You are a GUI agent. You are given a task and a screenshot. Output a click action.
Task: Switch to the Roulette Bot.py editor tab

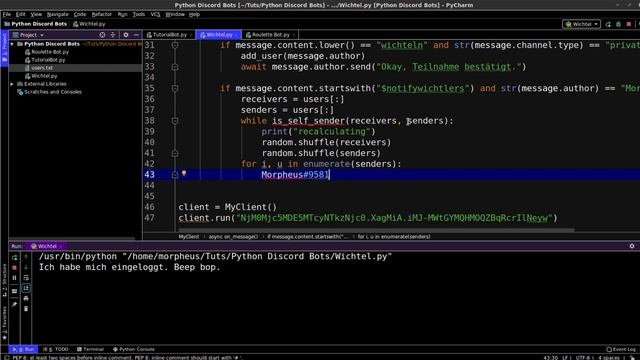[270, 35]
